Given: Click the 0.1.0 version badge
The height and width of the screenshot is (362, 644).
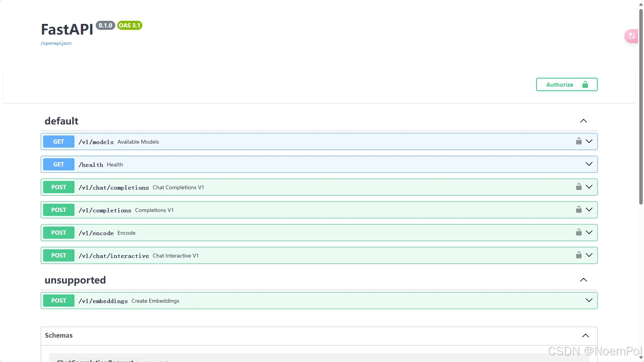Looking at the screenshot, I should [x=106, y=26].
